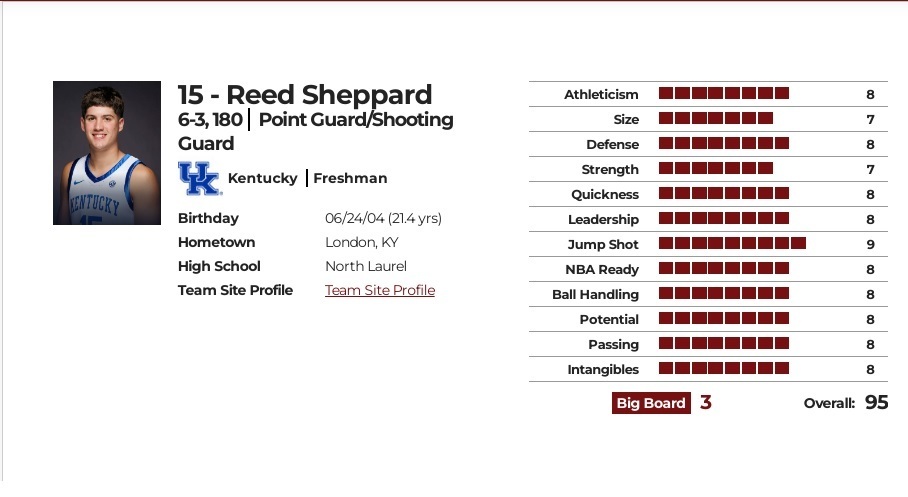908x497 pixels.
Task: Click the Big Board badge
Action: pyautogui.click(x=651, y=403)
